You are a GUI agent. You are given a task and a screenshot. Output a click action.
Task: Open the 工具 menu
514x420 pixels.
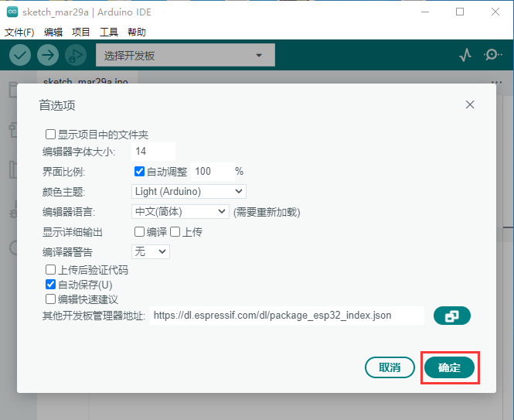[109, 32]
